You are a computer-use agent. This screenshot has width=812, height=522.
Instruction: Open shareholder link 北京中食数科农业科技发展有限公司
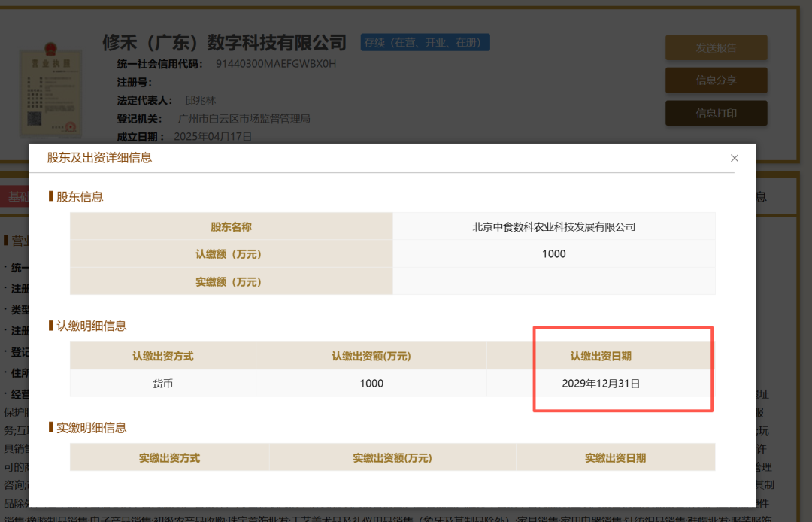554,226
